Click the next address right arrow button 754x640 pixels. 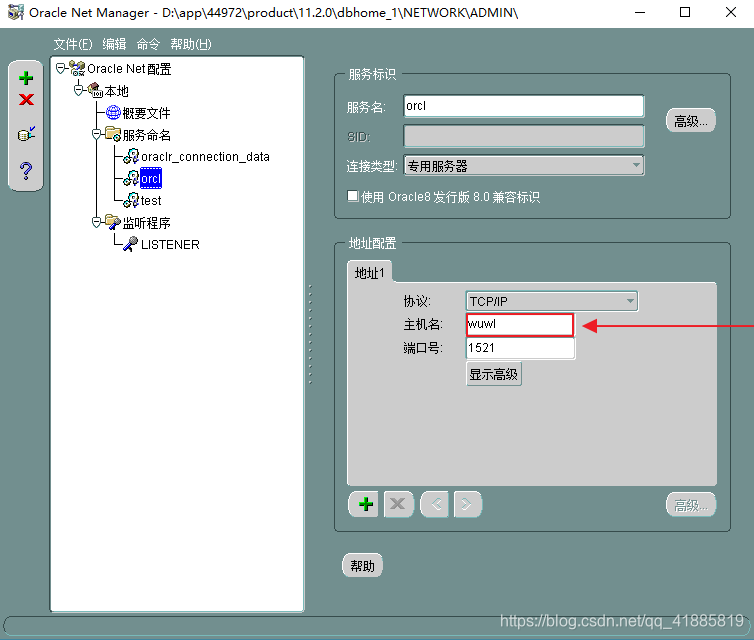click(x=467, y=504)
